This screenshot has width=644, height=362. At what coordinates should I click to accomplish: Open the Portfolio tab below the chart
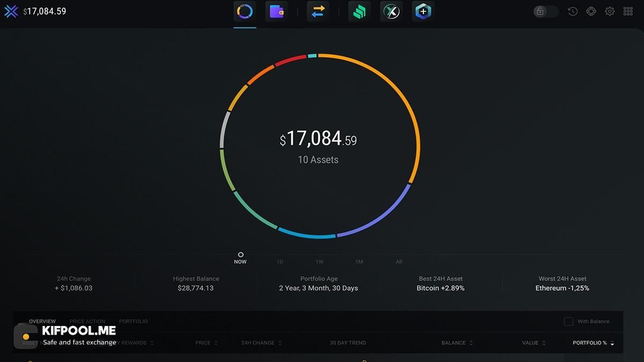tap(133, 321)
